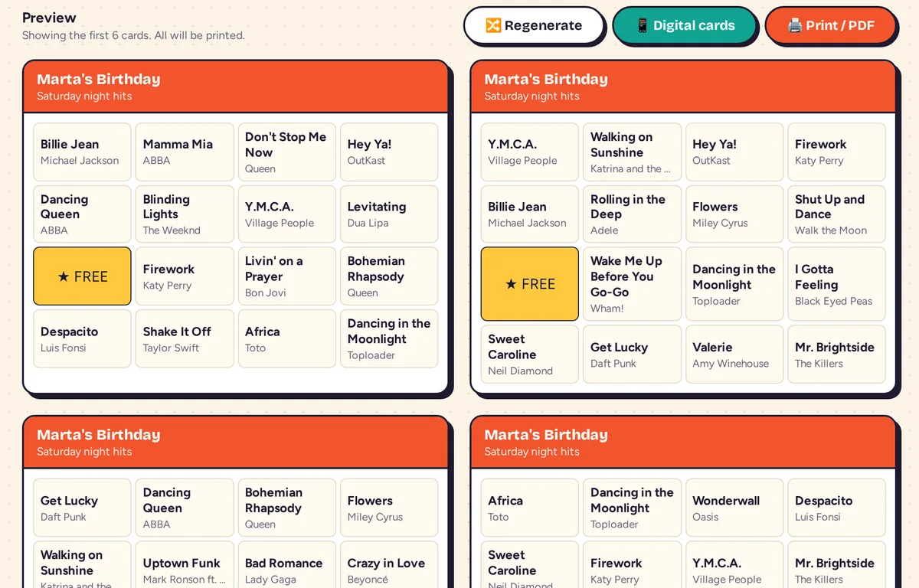
Task: Click the shuffle icon on Regenerate
Action: pyautogui.click(x=493, y=25)
